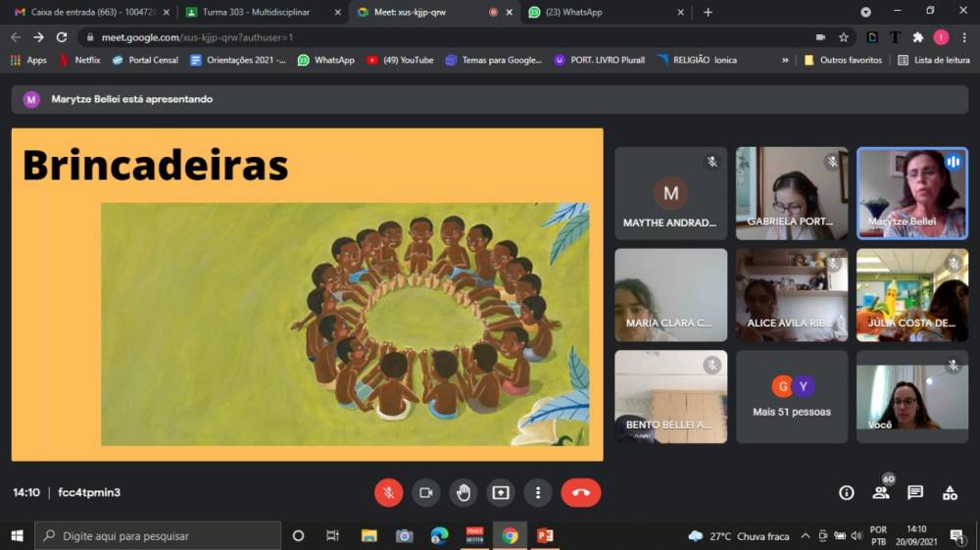The height and width of the screenshot is (550, 980).
Task: Reload the Meet page
Action: pos(62,37)
